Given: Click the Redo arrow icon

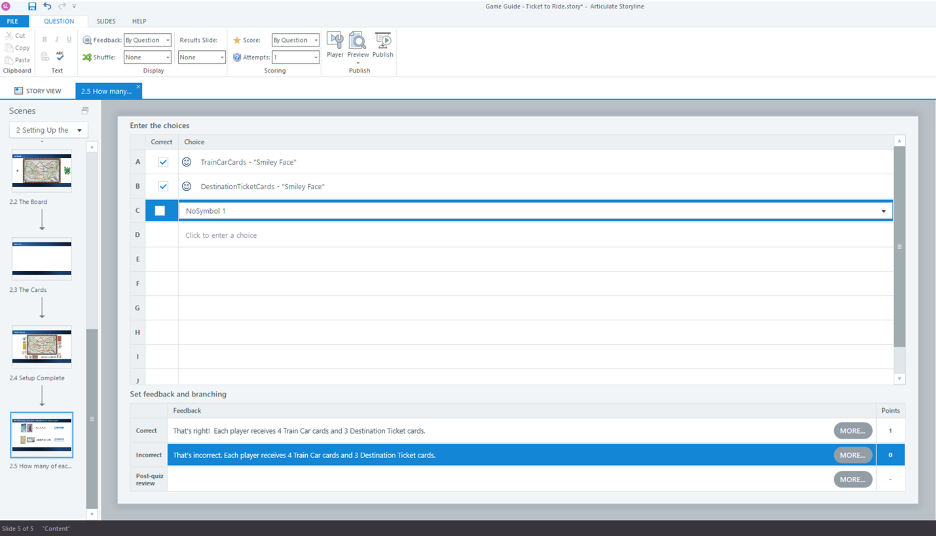Looking at the screenshot, I should [x=62, y=7].
